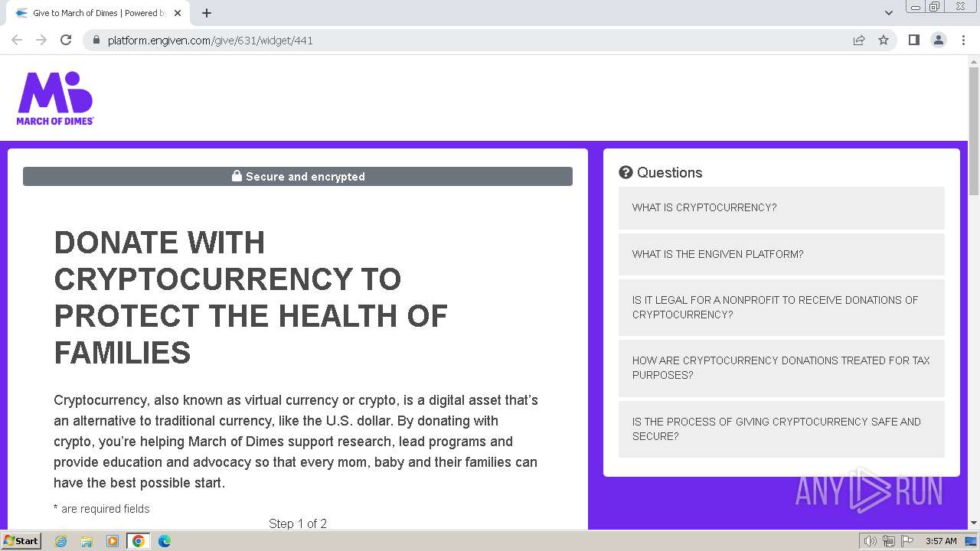The width and height of the screenshot is (980, 551).
Task: Toggle the browser side panel
Action: pyautogui.click(x=913, y=40)
